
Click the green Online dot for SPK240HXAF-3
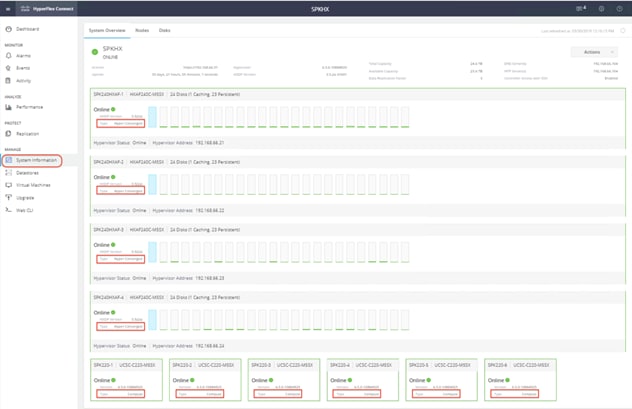point(113,245)
